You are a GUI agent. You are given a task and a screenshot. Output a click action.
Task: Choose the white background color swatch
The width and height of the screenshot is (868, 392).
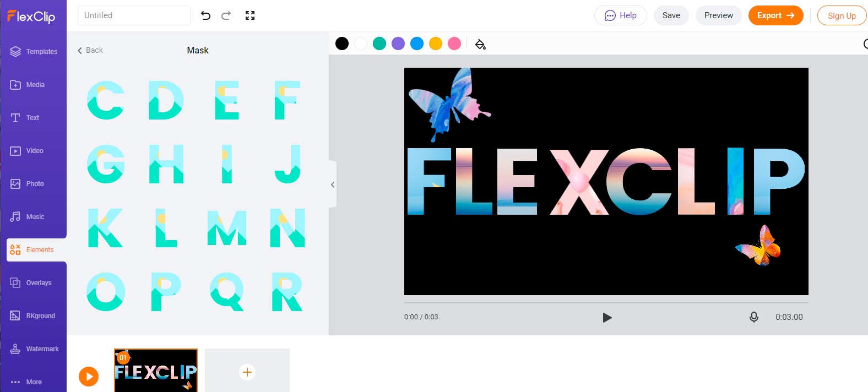tap(361, 43)
